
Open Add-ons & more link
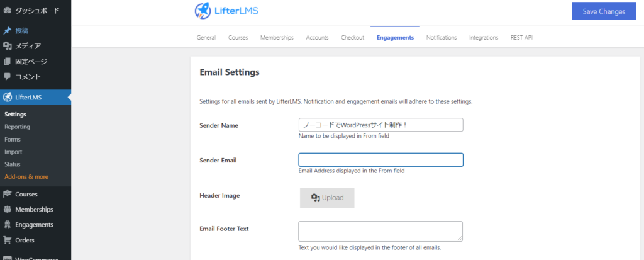point(26,176)
